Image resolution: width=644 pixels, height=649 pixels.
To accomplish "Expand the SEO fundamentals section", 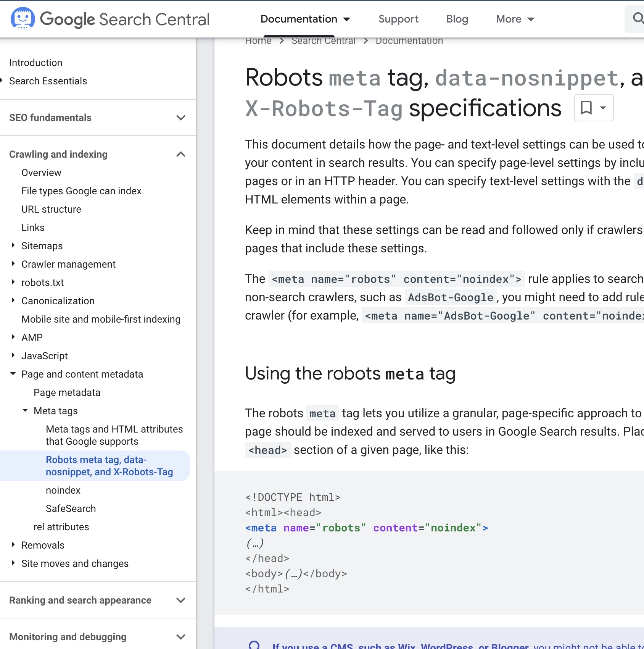I will click(x=98, y=118).
